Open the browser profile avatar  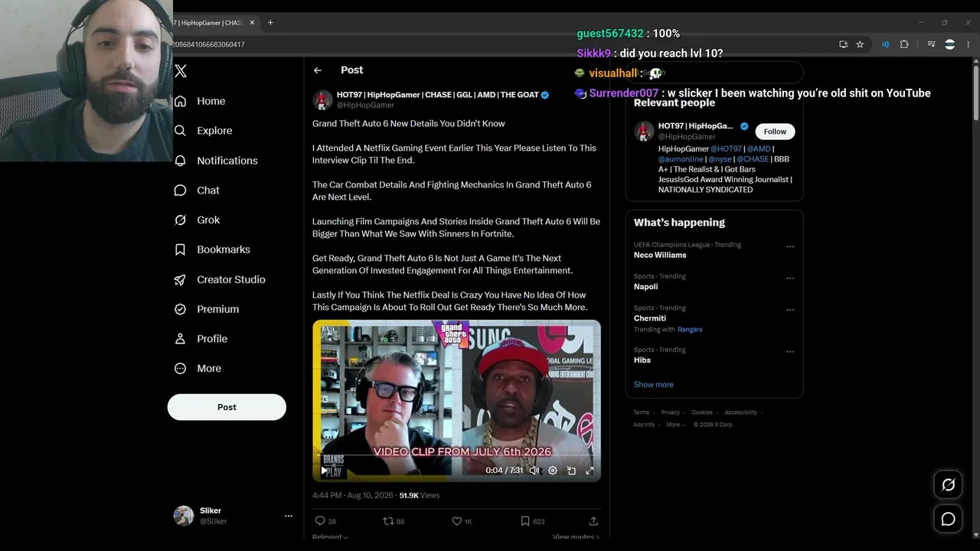[949, 44]
